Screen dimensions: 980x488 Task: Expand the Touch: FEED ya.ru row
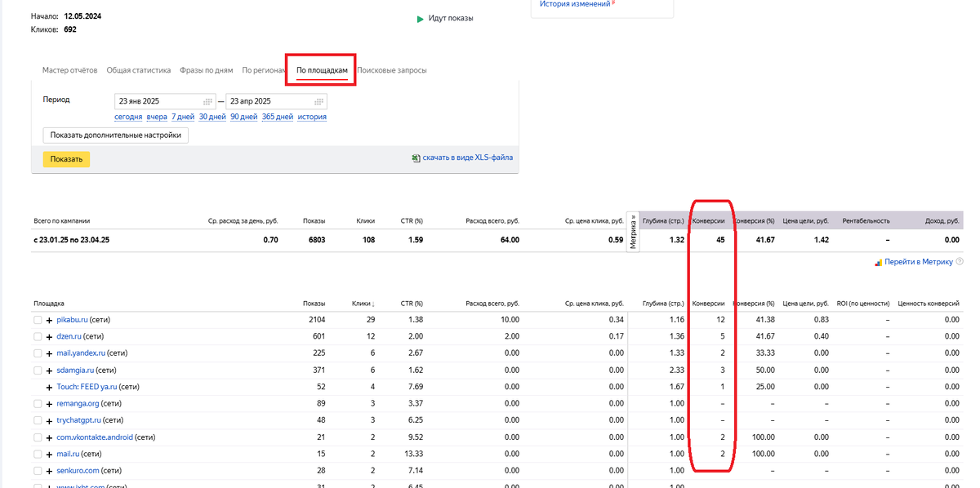point(49,387)
